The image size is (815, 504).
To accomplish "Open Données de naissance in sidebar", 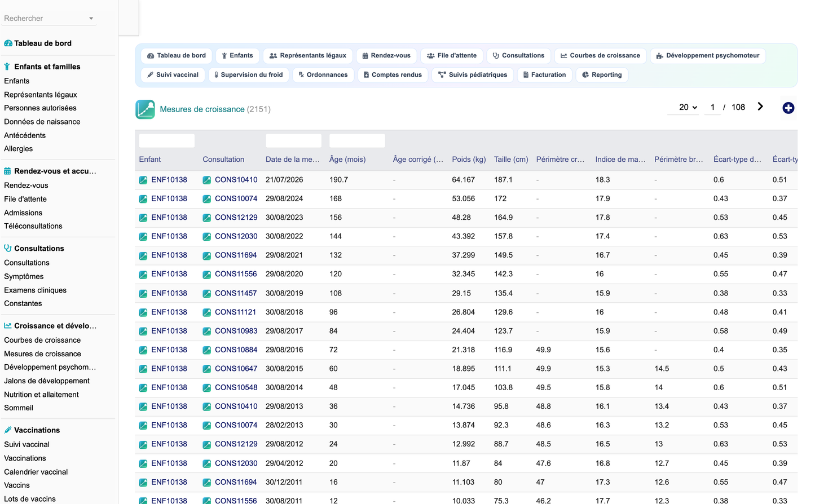I will tap(42, 122).
